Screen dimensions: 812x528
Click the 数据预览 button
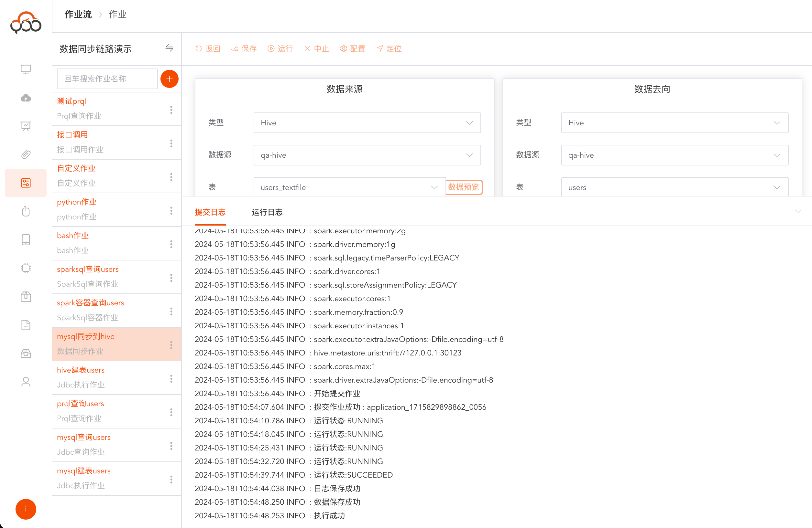pyautogui.click(x=464, y=187)
